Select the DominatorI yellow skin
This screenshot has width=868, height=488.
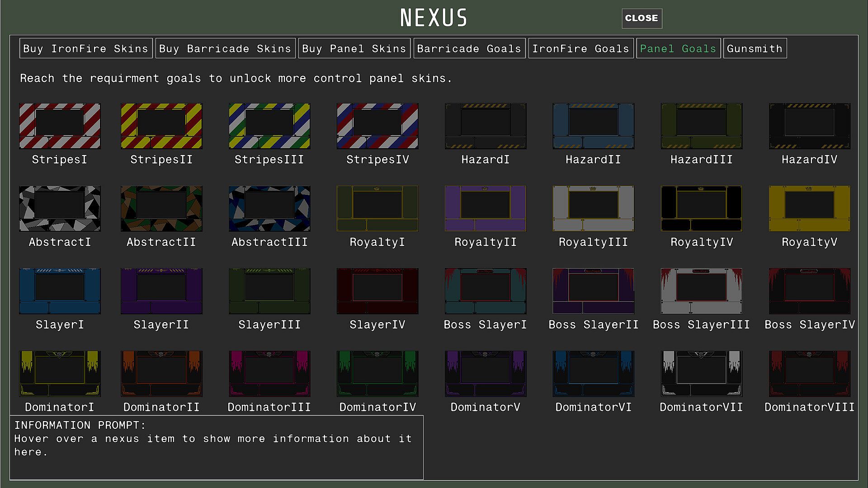click(x=60, y=374)
